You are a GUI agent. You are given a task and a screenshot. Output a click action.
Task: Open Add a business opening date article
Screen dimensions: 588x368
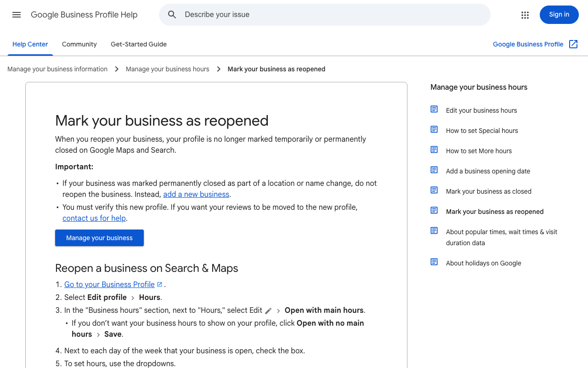coord(488,171)
